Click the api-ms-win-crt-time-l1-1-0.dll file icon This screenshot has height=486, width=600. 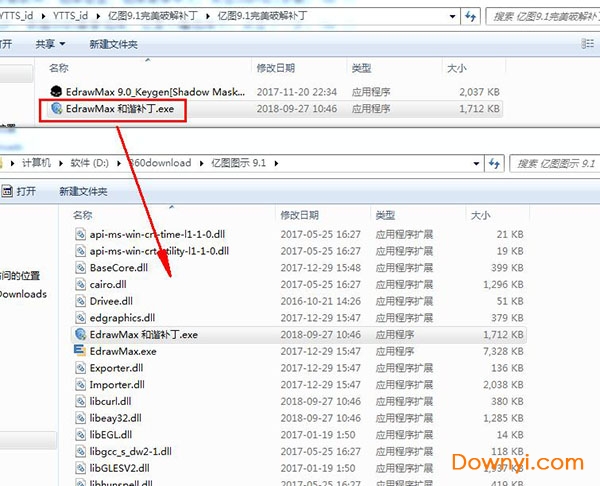[x=80, y=234]
